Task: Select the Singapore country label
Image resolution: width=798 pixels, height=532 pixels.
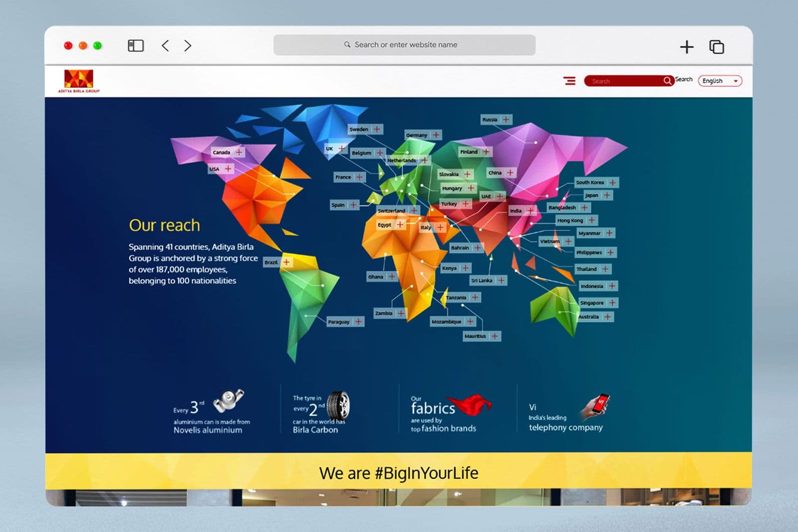Action: click(x=592, y=303)
